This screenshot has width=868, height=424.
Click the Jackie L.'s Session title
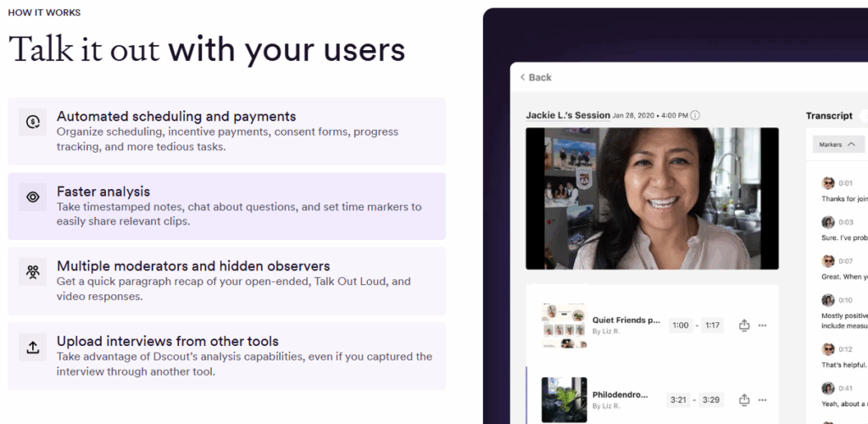pos(567,115)
